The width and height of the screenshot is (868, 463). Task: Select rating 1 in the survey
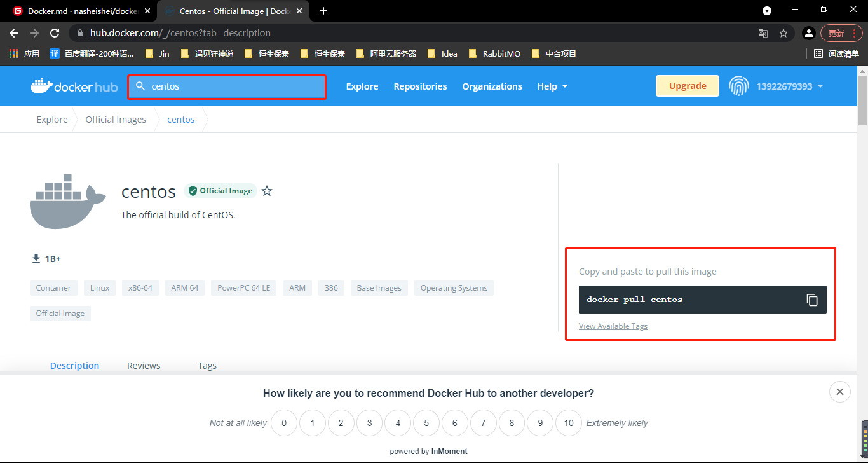click(313, 423)
